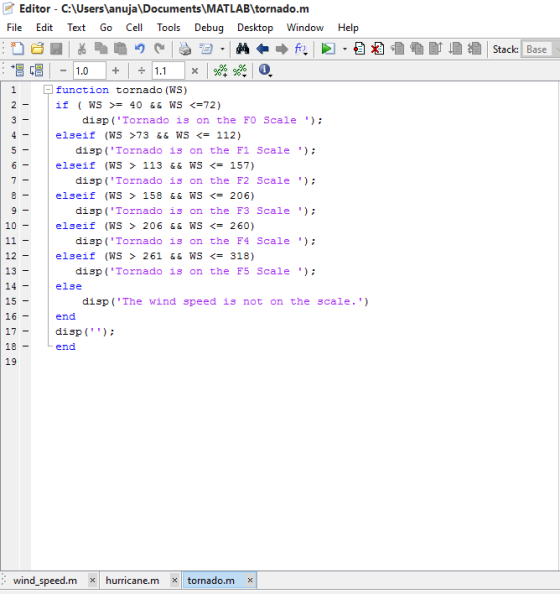Close the hurricane.m tab

[x=175, y=580]
